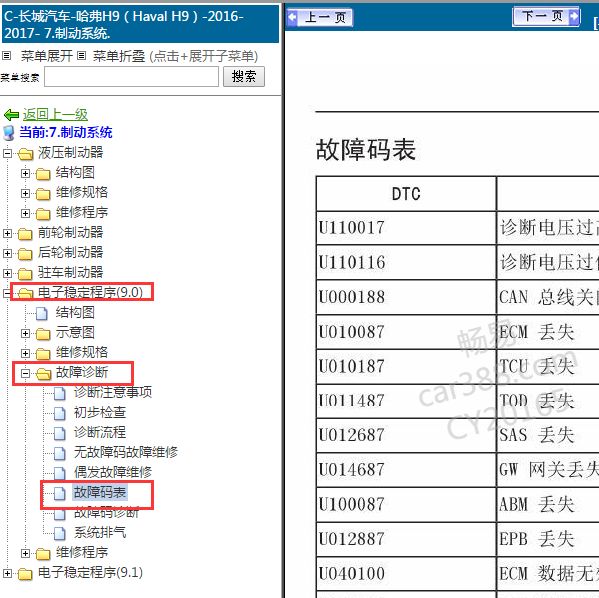This screenshot has height=598, width=599.
Task: Select the 电子稳定程序(9.0) tree label
Action: (91, 292)
